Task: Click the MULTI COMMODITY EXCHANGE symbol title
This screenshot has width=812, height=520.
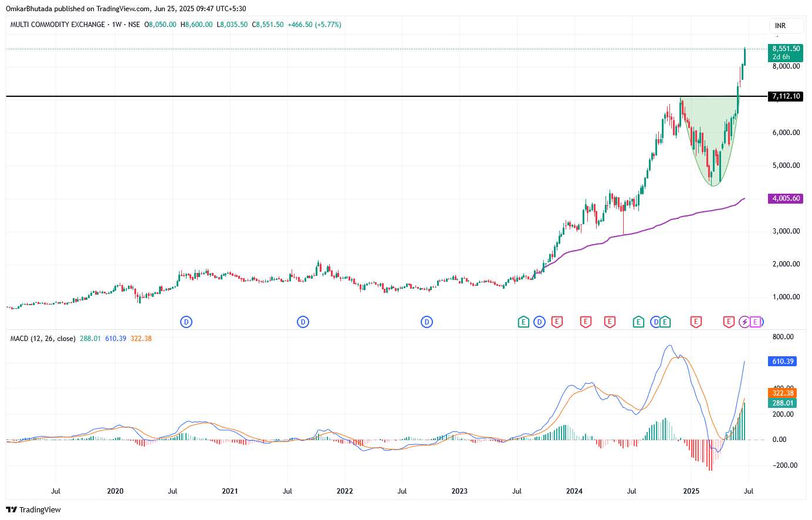Action: pos(57,25)
